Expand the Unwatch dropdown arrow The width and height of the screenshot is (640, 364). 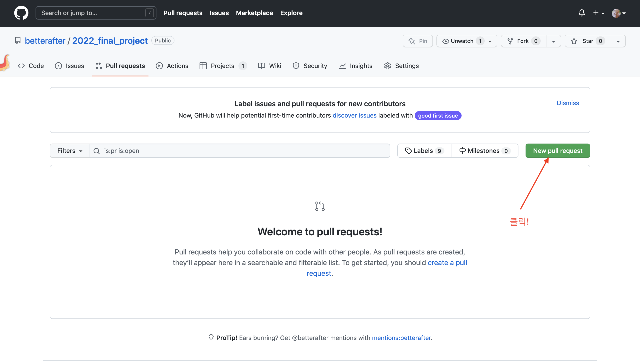pyautogui.click(x=490, y=41)
